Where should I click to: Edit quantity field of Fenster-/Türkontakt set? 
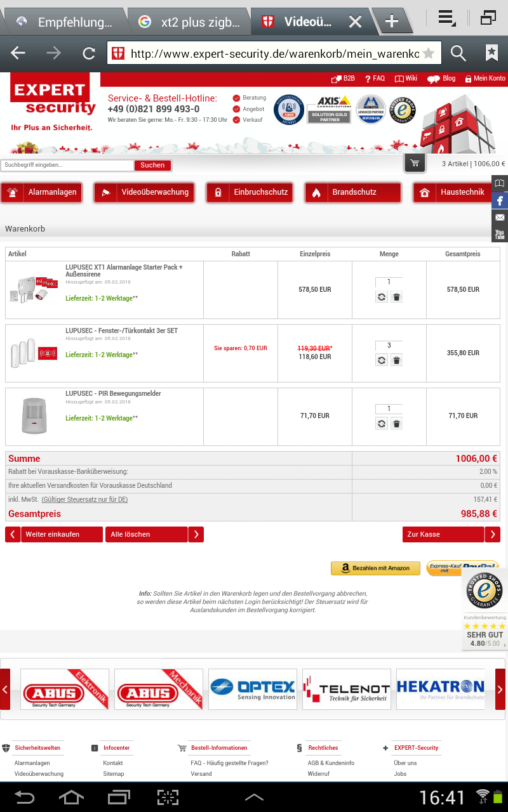389,346
